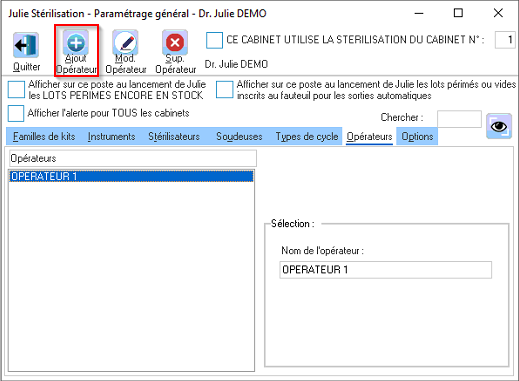
Task: Open Mod. Opérateur to edit operator
Action: pos(125,51)
